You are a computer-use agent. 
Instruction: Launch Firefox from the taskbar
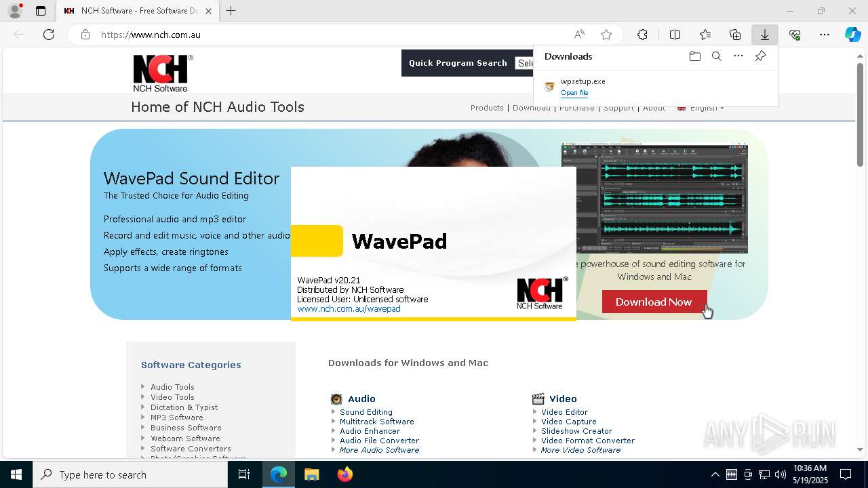[344, 474]
